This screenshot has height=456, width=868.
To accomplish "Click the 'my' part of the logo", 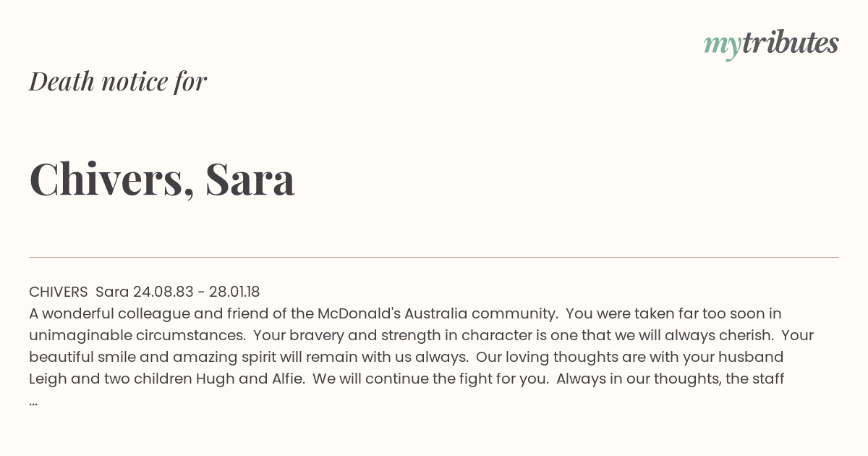I will pyautogui.click(x=722, y=46).
